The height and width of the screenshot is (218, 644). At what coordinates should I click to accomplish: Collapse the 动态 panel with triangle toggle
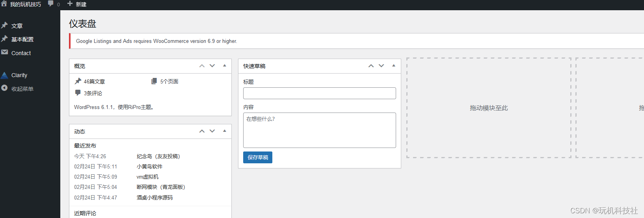(x=225, y=131)
